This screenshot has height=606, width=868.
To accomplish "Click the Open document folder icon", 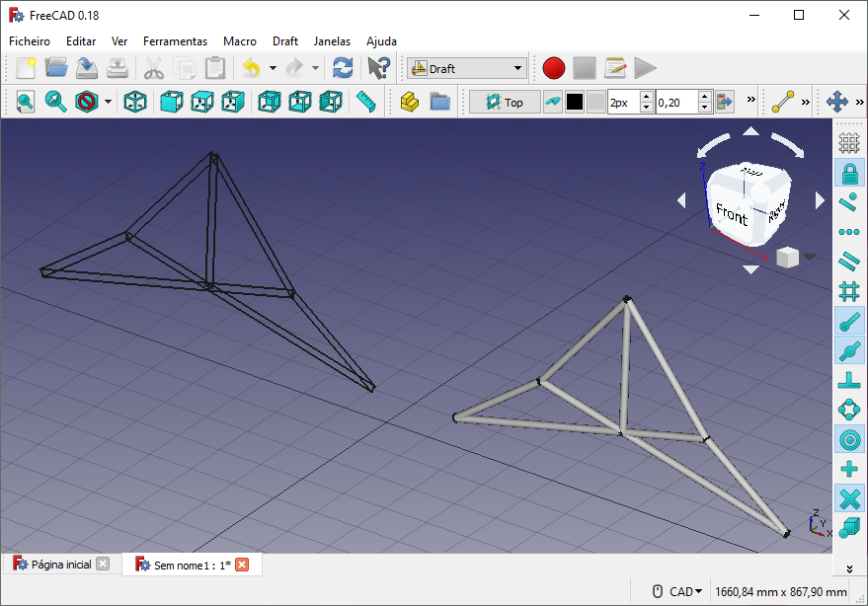I will click(56, 68).
